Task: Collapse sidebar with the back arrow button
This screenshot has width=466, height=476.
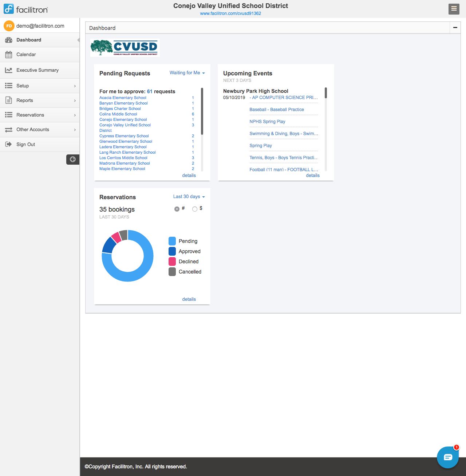Action: 73,159
